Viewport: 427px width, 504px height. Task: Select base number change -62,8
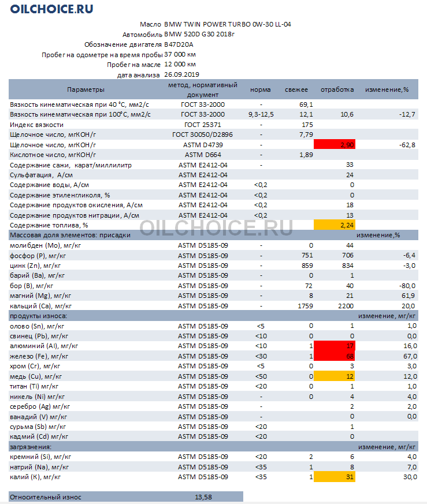pos(407,145)
